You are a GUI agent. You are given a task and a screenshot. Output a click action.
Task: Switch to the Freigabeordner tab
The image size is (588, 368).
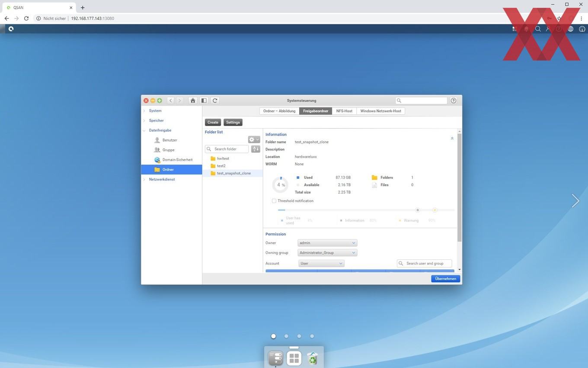tap(316, 111)
